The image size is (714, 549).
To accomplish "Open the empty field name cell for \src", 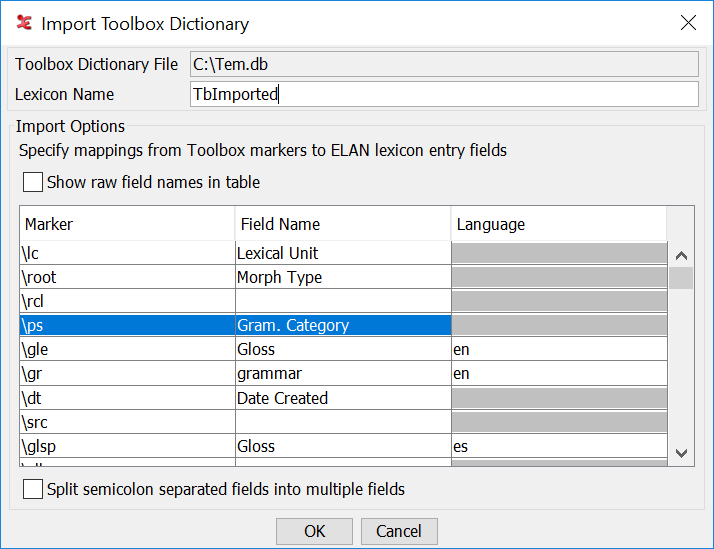I will (x=343, y=422).
